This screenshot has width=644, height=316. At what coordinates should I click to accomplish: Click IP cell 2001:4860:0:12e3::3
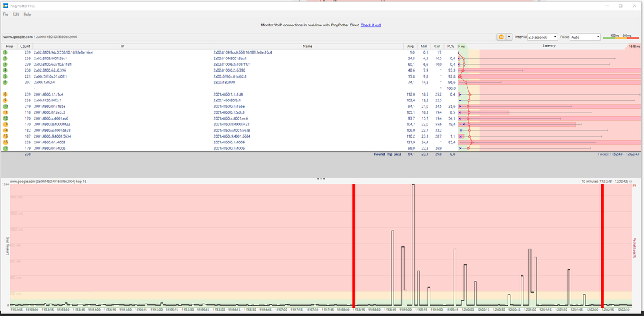(x=50, y=112)
